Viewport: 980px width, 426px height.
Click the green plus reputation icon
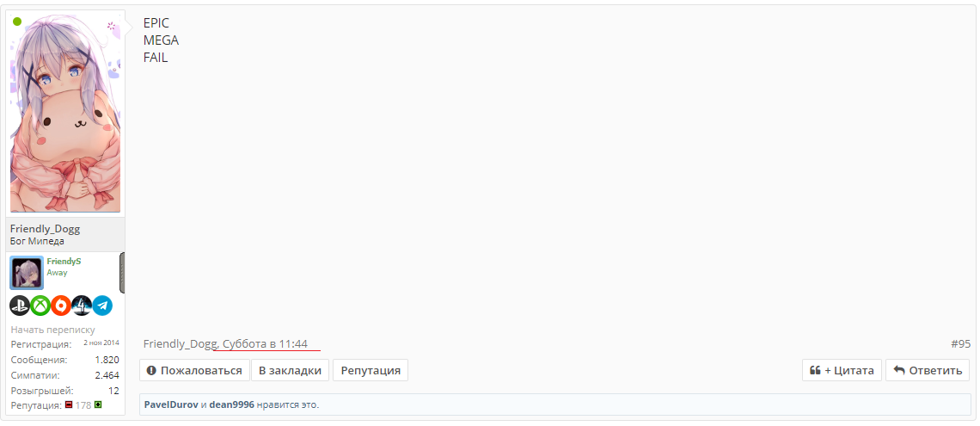pyautogui.click(x=98, y=405)
